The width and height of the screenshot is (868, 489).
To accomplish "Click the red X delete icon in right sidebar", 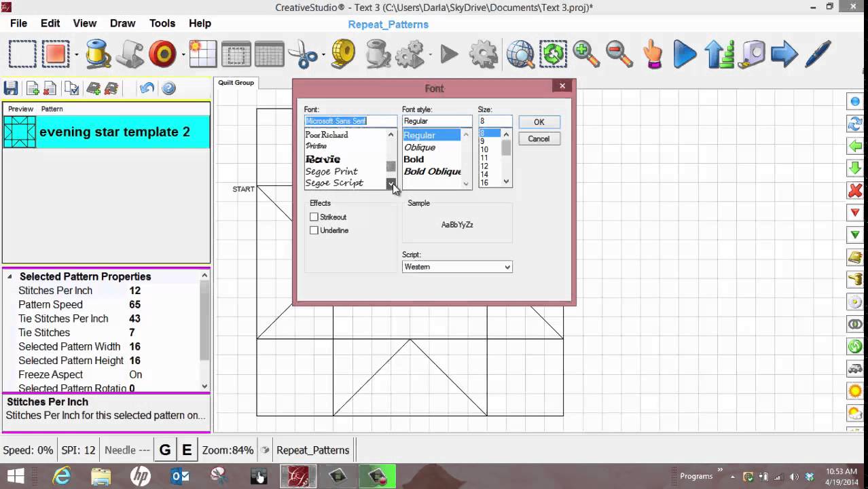I will click(855, 191).
